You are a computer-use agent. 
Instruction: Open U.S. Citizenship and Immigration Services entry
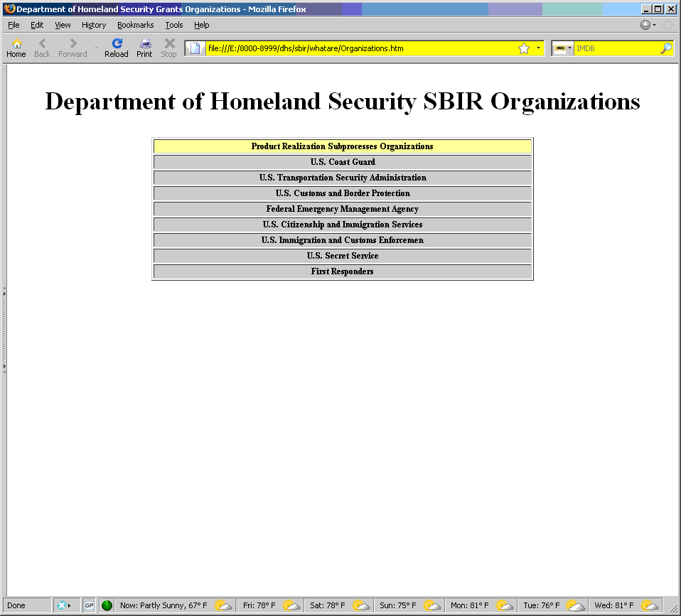click(x=342, y=225)
